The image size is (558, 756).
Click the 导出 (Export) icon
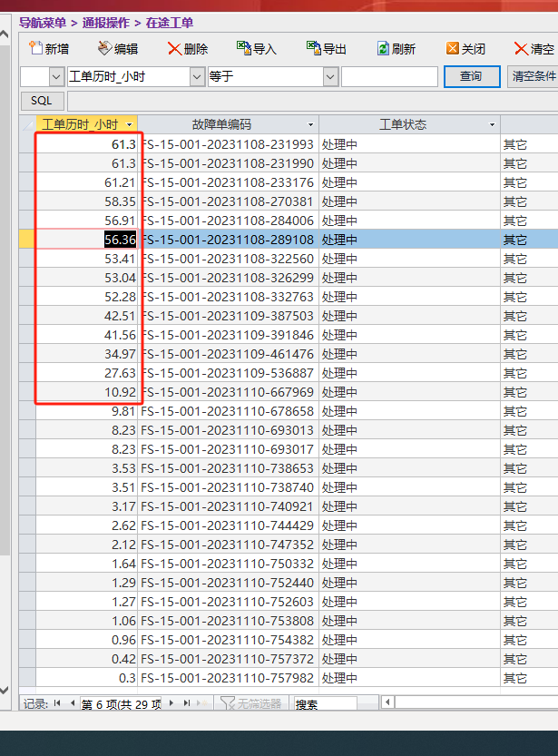point(314,48)
